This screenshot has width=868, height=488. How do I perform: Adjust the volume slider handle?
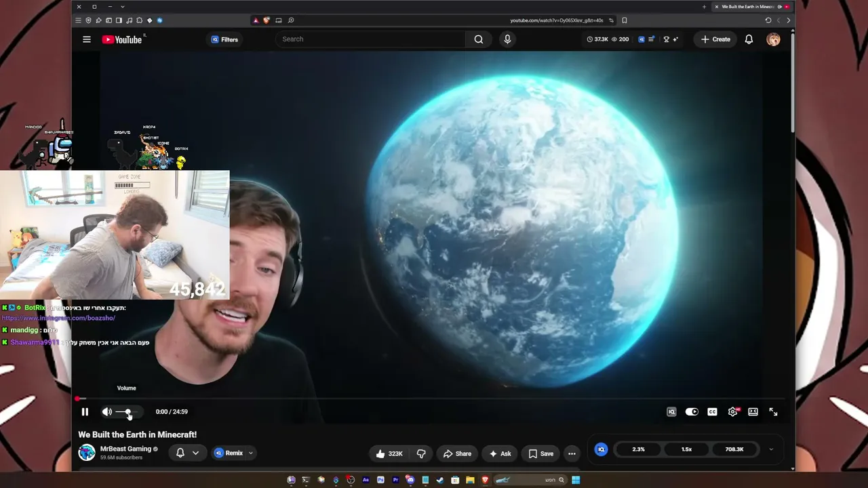[127, 411]
